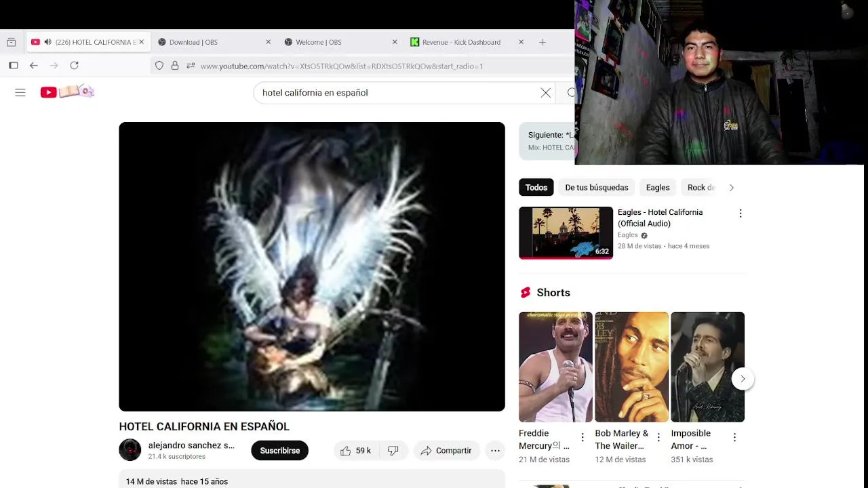
Task: Open more actions ellipsis under the video
Action: click(x=496, y=451)
